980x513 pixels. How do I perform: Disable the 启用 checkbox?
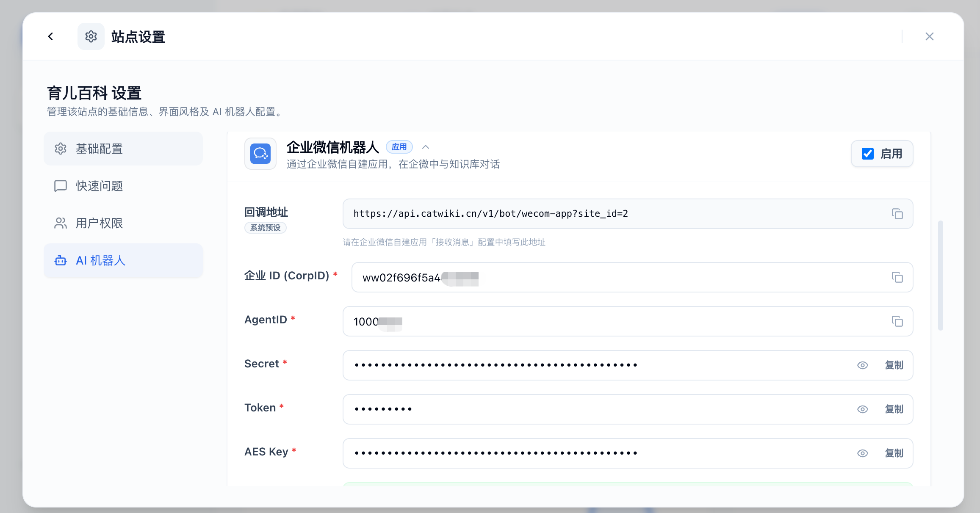coord(868,154)
